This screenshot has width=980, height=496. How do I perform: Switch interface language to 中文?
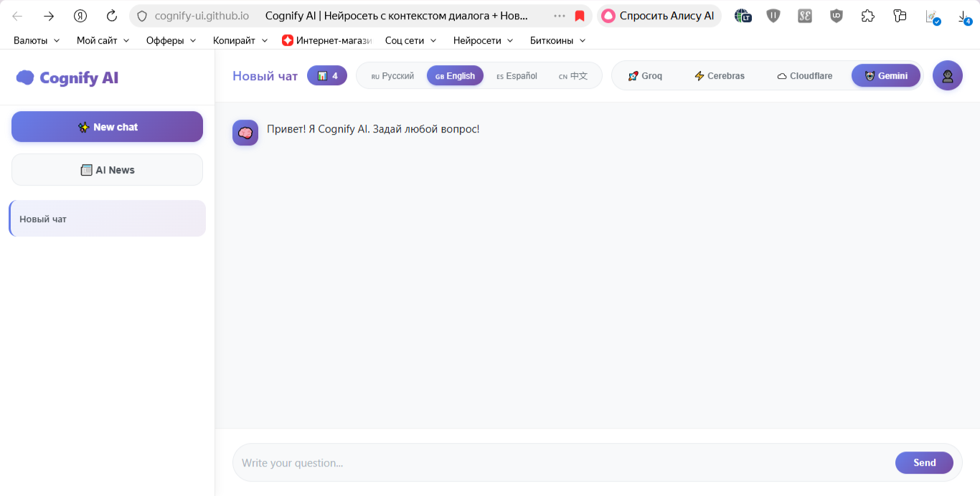pyautogui.click(x=573, y=76)
